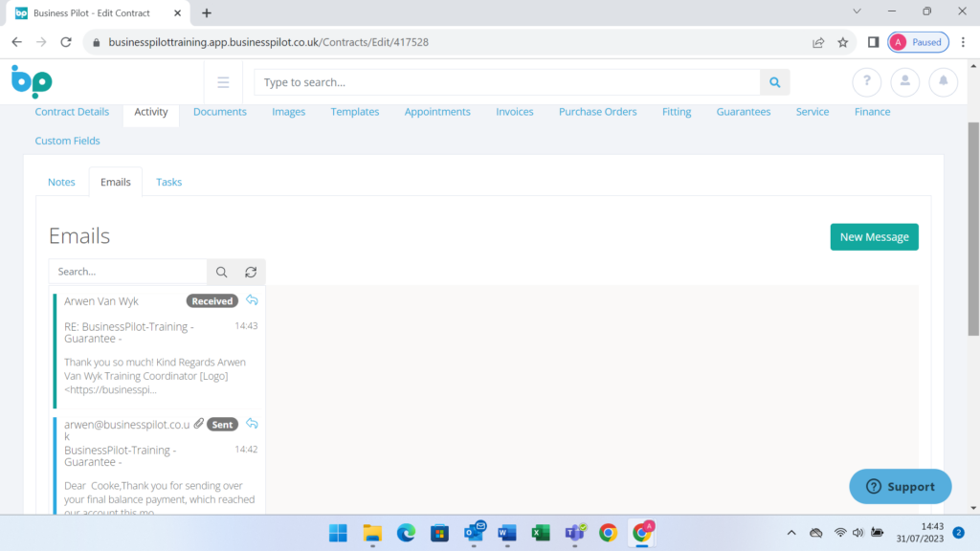
Task: Go to the Templates tab
Action: (x=355, y=112)
